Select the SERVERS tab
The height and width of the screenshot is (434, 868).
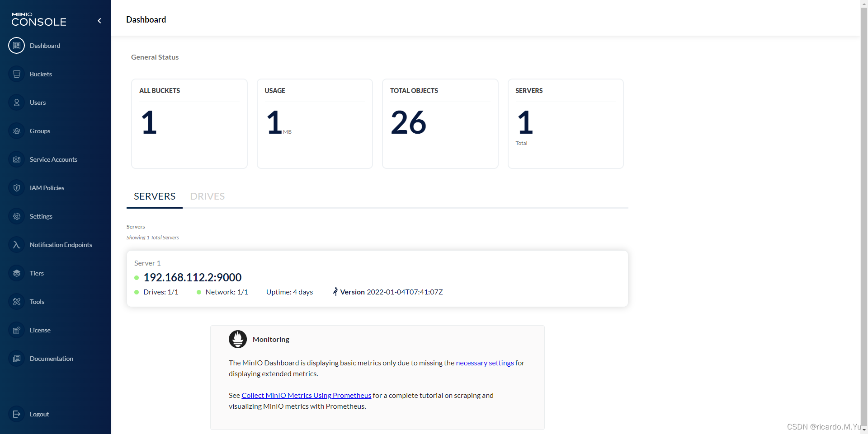click(x=154, y=196)
